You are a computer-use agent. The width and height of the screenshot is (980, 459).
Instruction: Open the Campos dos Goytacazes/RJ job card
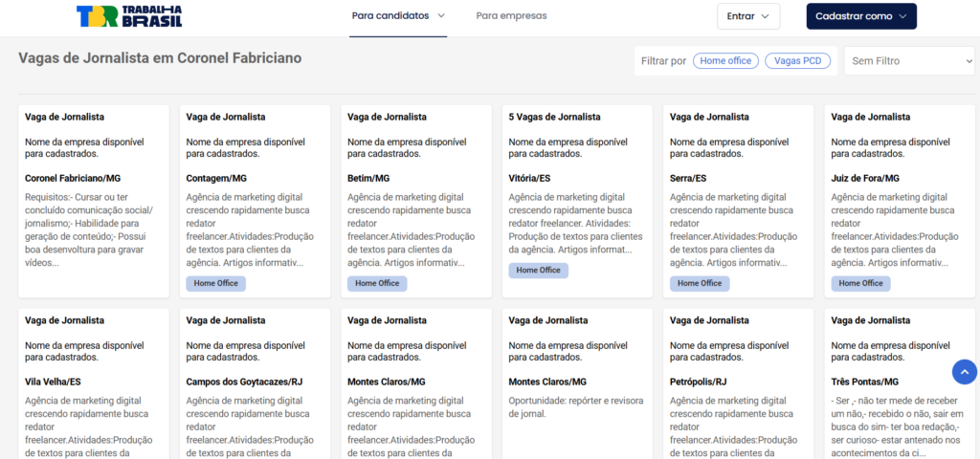255,383
